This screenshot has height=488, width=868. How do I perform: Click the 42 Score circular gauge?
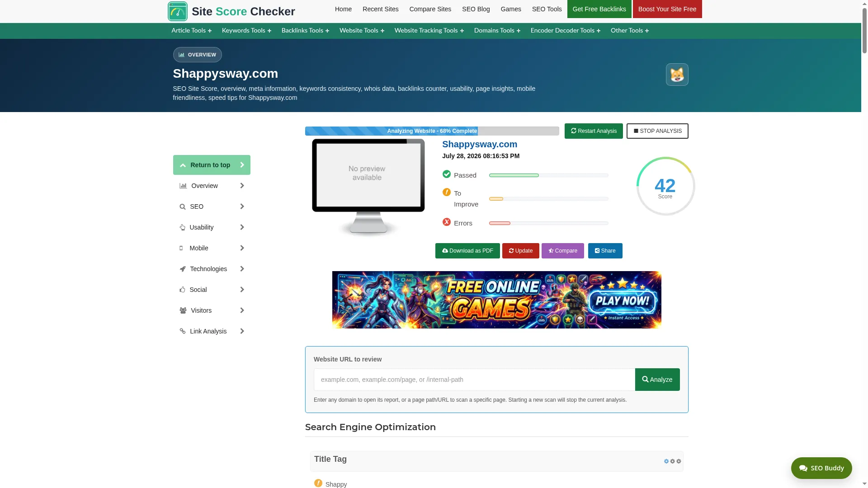[x=665, y=186]
